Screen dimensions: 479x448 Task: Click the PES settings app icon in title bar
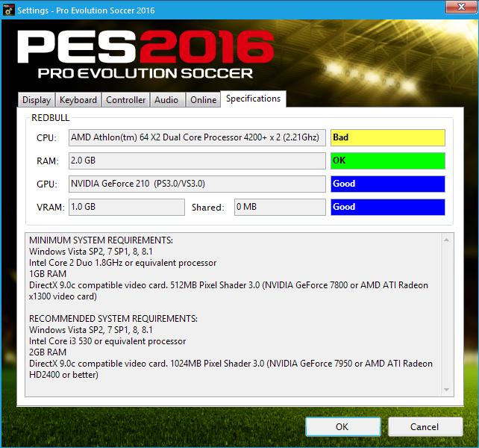8,10
